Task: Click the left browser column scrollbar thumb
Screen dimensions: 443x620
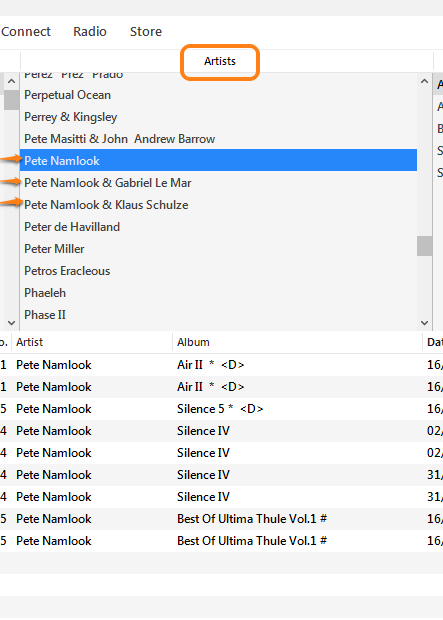Action: point(11,100)
